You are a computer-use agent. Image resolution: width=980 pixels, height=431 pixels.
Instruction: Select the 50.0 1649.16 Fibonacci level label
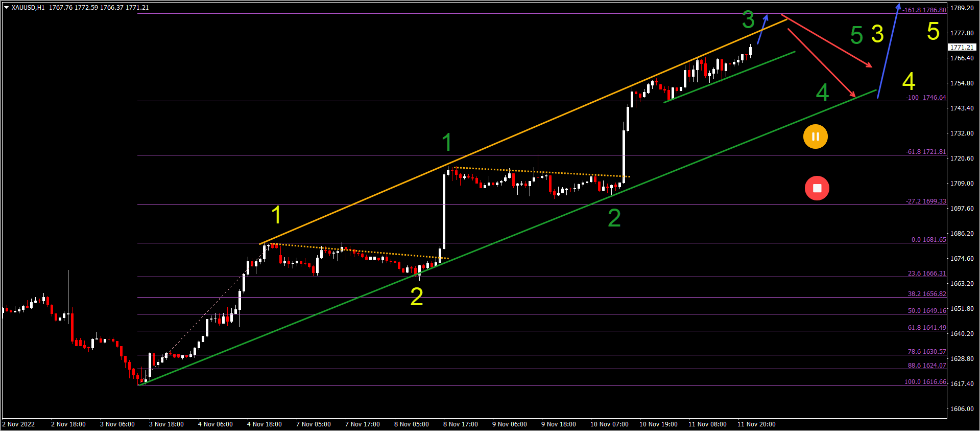(x=927, y=311)
